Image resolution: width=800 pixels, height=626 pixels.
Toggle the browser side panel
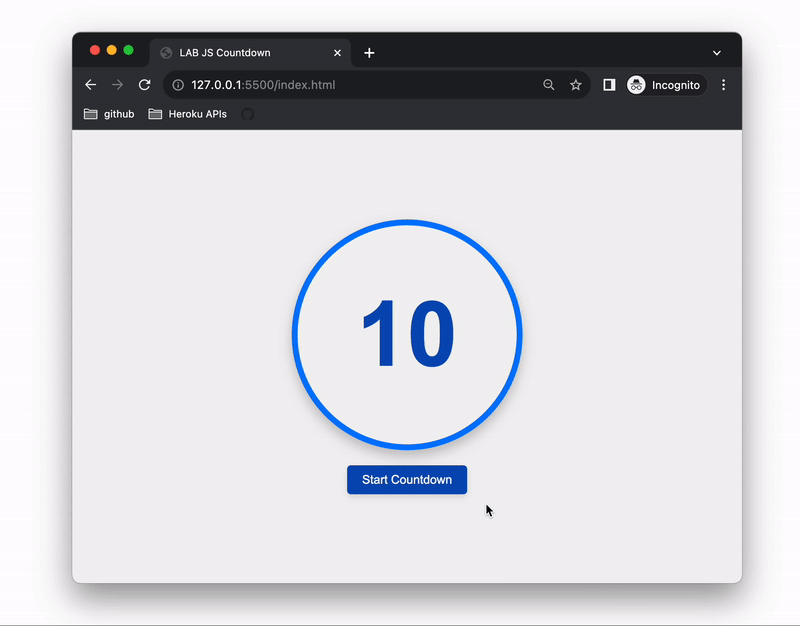[x=609, y=85]
